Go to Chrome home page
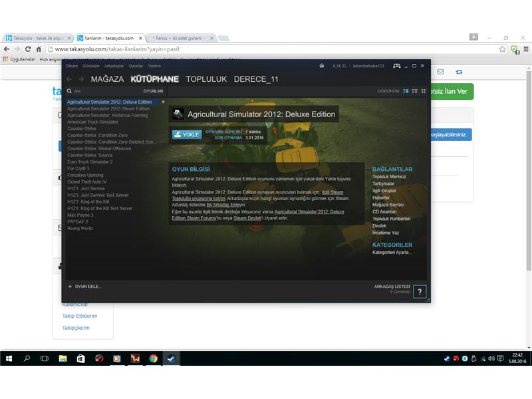 [39, 49]
